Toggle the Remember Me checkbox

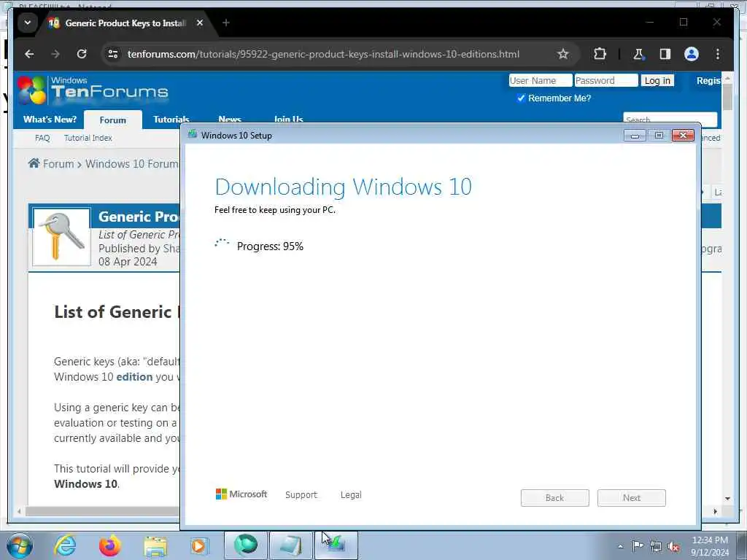pyautogui.click(x=521, y=98)
